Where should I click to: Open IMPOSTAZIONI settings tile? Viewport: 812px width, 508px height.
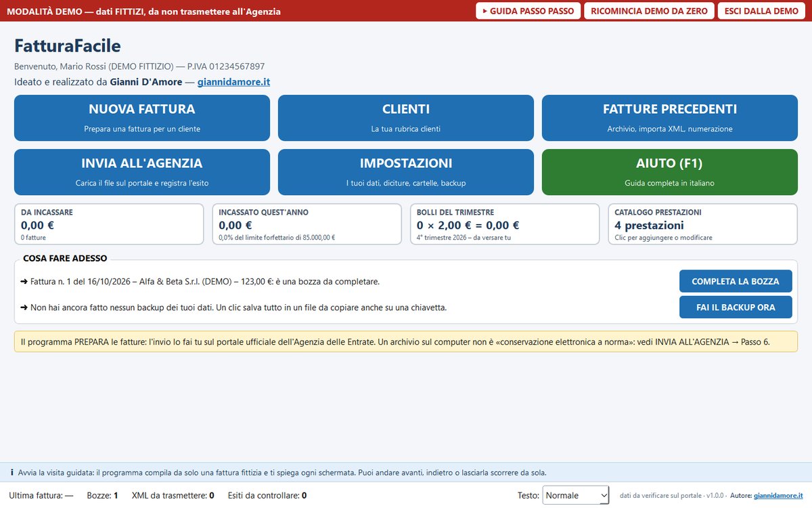pos(406,172)
